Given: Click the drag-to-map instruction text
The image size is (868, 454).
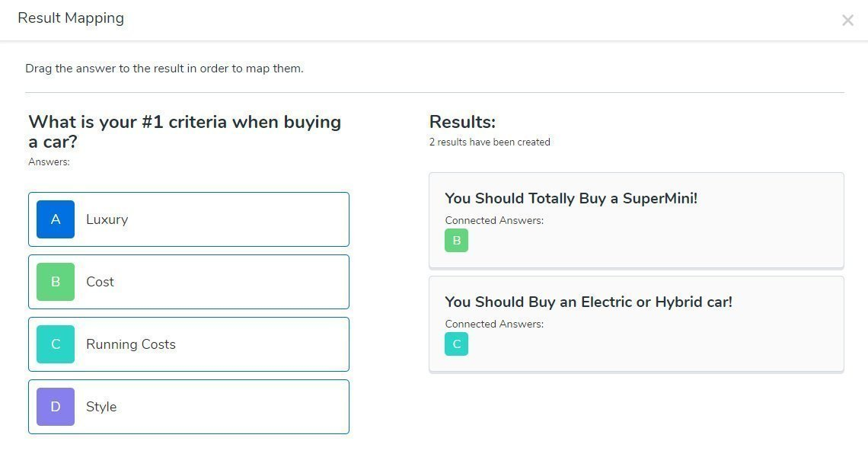Looking at the screenshot, I should point(164,69).
